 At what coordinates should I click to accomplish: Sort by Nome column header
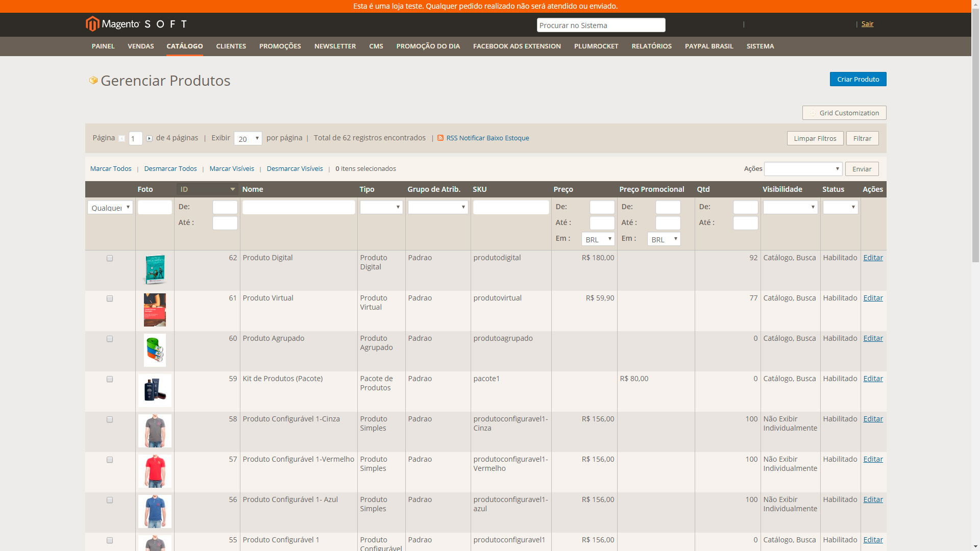pos(253,189)
